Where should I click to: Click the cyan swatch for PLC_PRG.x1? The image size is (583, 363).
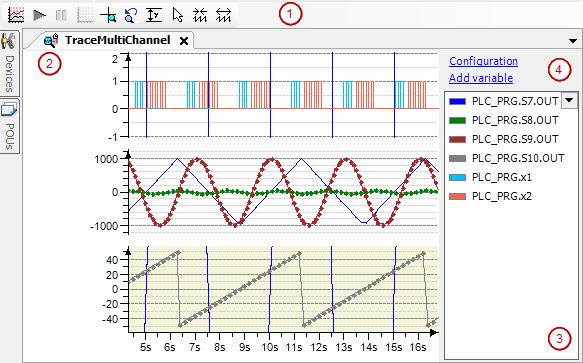(457, 177)
